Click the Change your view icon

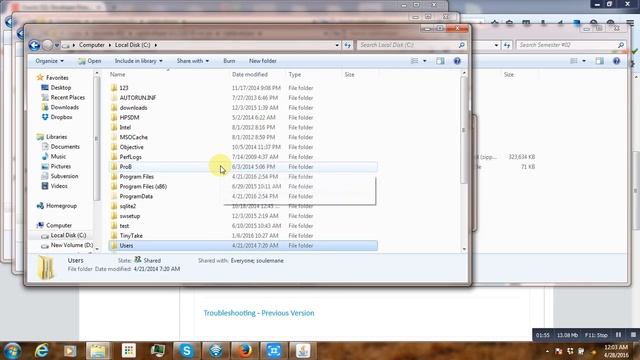pyautogui.click(x=414, y=61)
